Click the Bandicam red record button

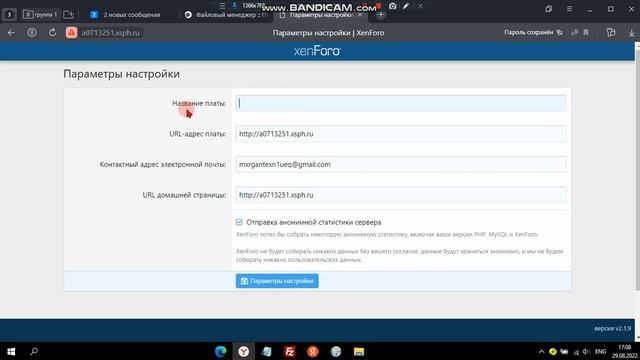tap(378, 6)
